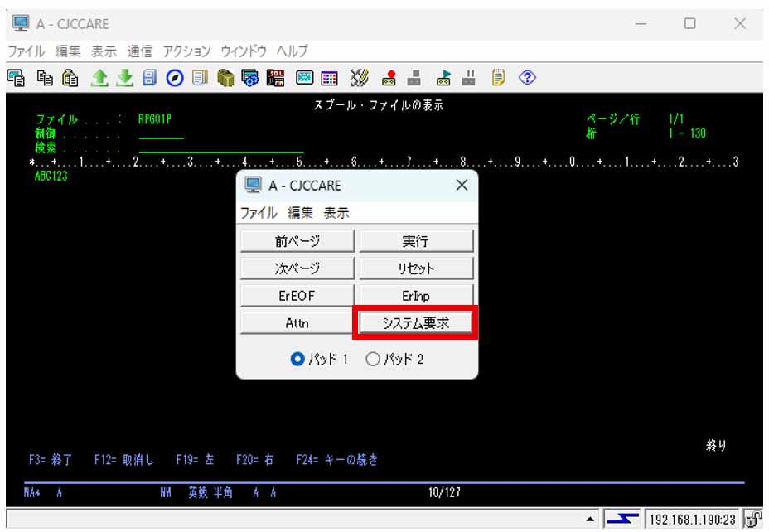This screenshot has height=532, width=769.
Task: Click the 次ページ button
Action: point(297,268)
